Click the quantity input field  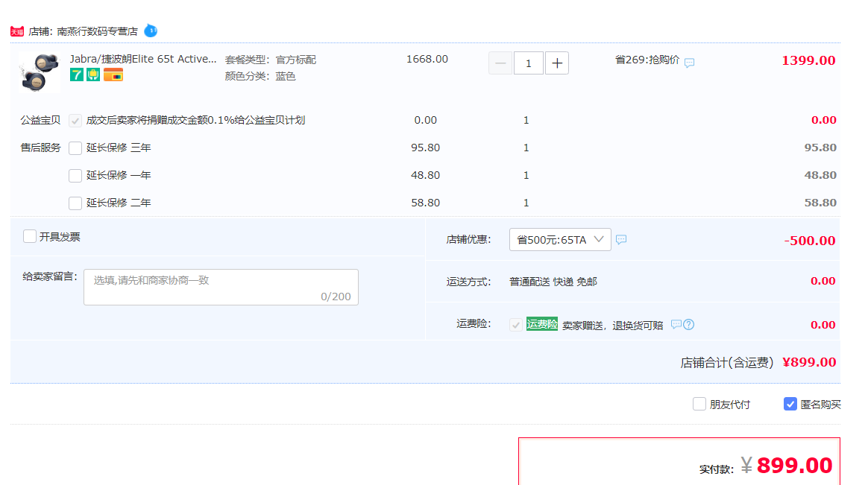point(528,63)
